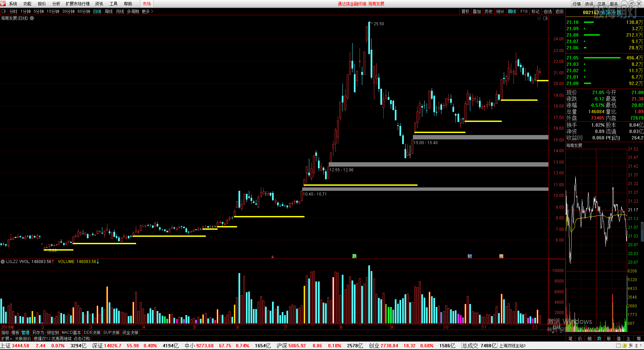The height and width of the screenshot is (350, 644).
Task: Switch to the 笔 tab in the bottom right
Action: (571, 339)
